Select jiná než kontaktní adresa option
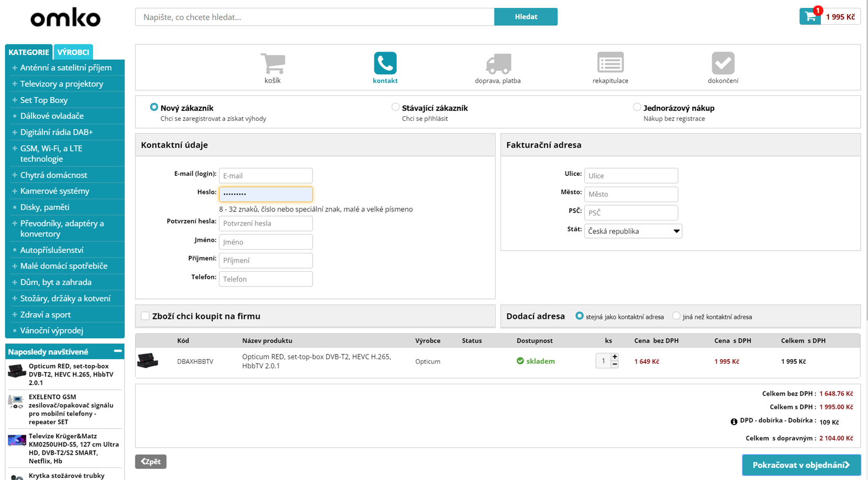 tap(676, 316)
